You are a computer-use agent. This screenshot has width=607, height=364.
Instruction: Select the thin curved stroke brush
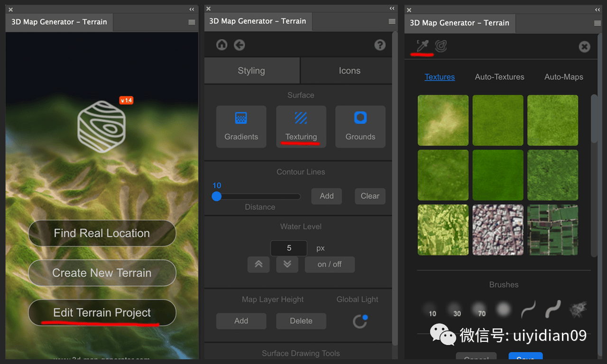tap(528, 309)
